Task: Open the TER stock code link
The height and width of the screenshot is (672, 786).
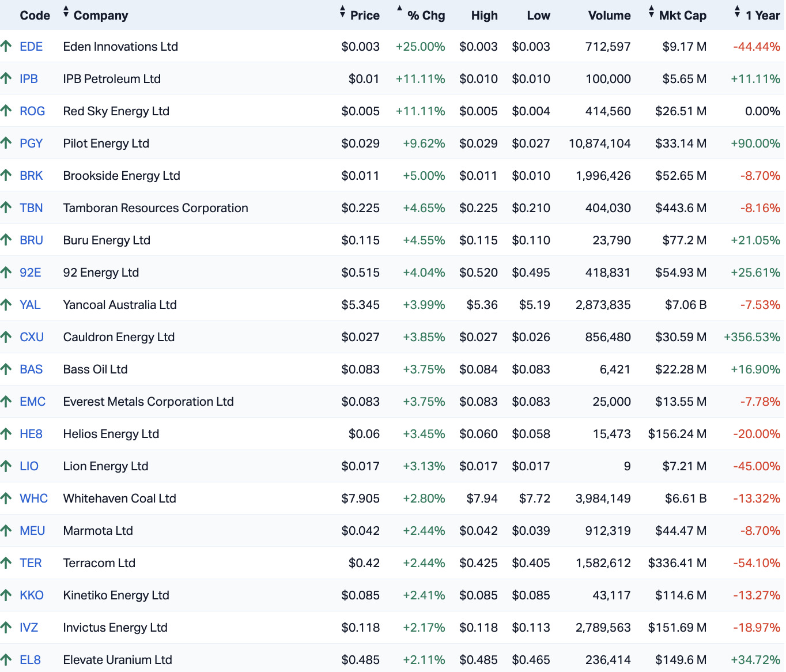Action: [31, 563]
